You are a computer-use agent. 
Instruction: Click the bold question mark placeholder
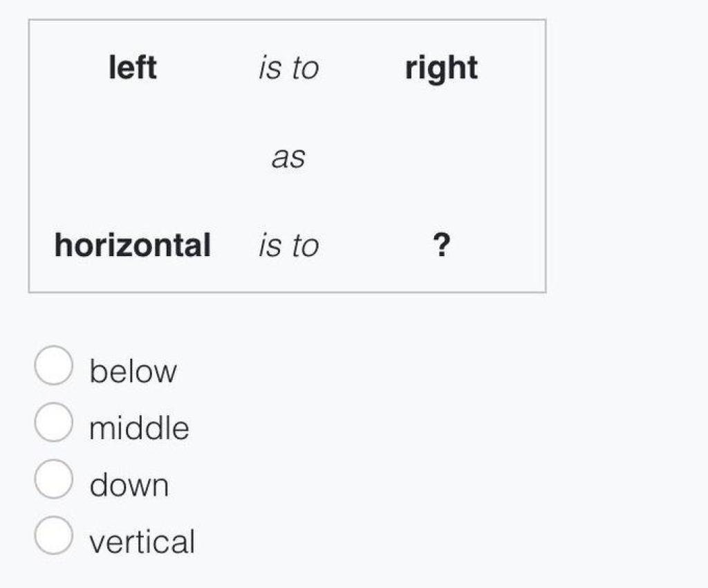point(441,245)
